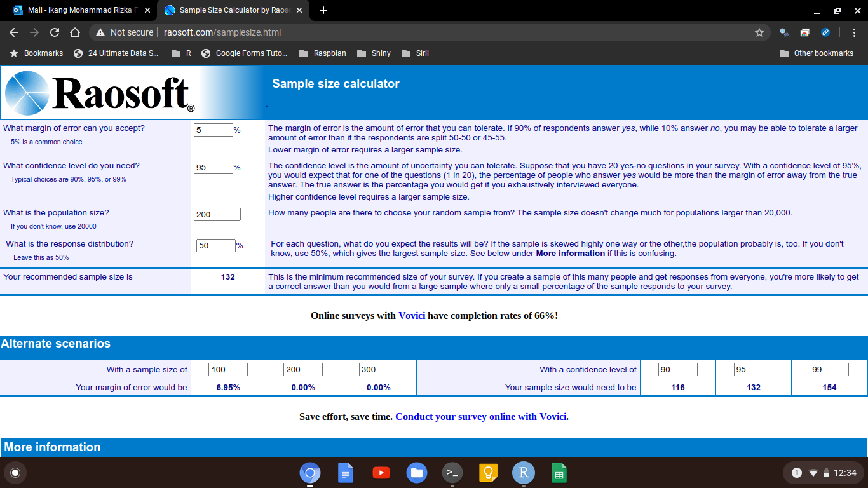Open the notification count badge in tray
This screenshot has height=488, width=868.
[797, 473]
